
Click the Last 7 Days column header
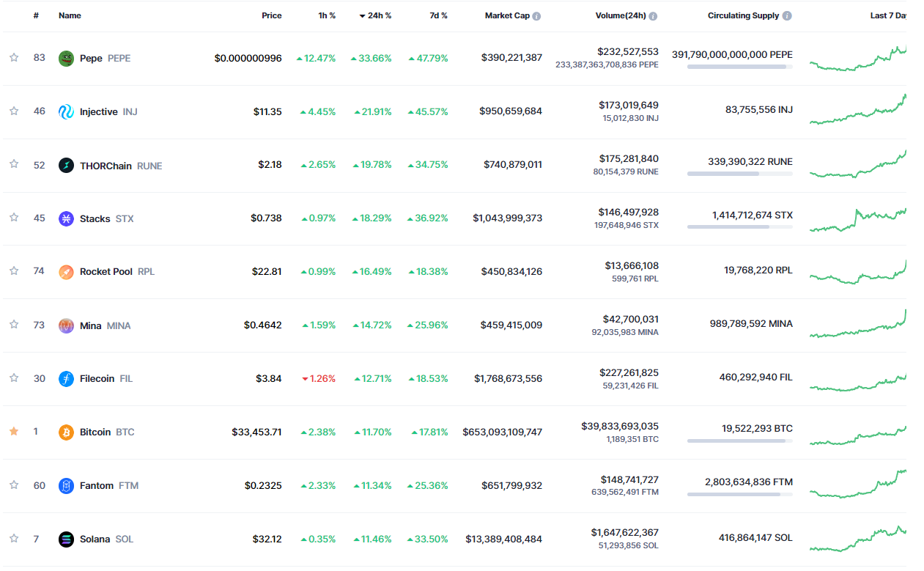[x=888, y=15]
